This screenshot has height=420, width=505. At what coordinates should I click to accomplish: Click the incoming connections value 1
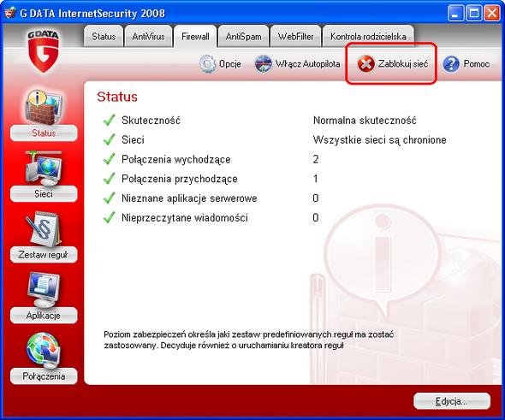[x=316, y=179]
